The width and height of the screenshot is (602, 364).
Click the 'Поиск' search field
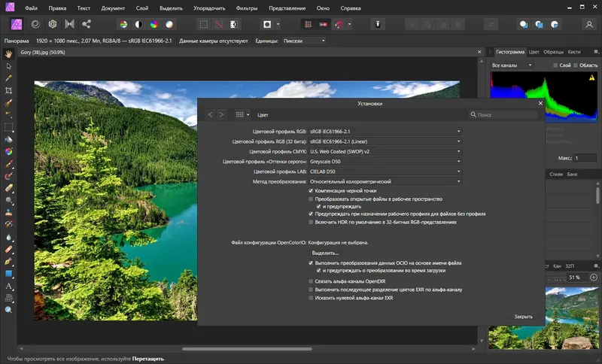tap(503, 114)
